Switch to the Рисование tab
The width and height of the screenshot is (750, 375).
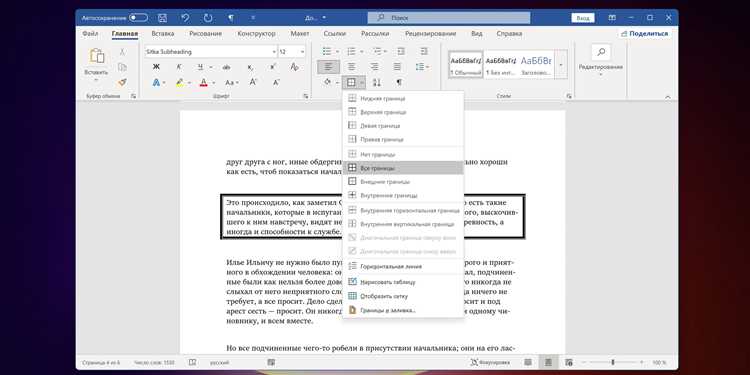click(x=205, y=34)
